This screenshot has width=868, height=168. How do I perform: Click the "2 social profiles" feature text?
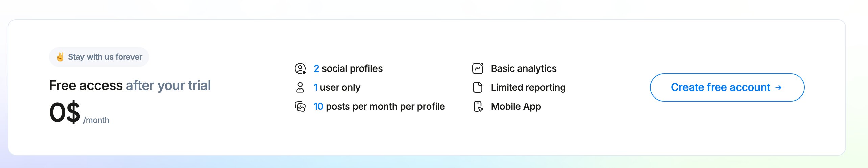(348, 68)
